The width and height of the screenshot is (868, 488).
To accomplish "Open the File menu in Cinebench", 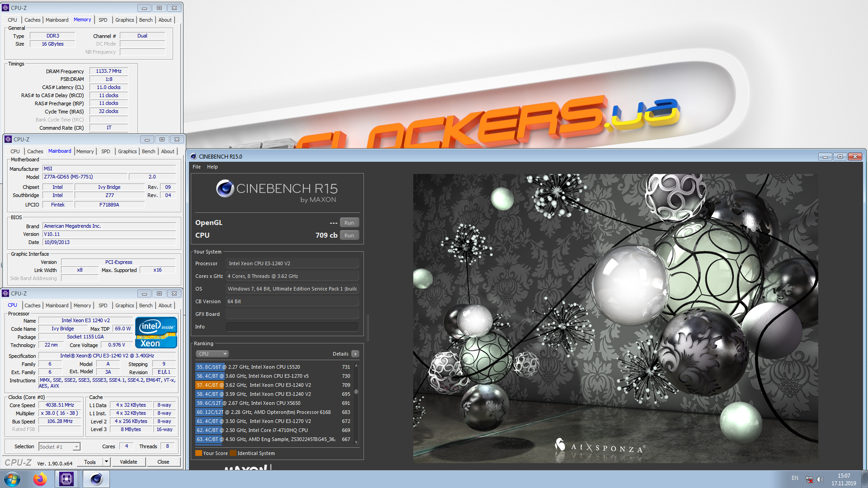I will 197,167.
